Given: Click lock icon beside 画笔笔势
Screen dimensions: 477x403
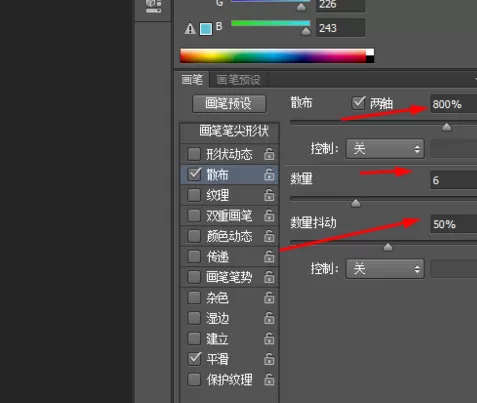Looking at the screenshot, I should [269, 277].
